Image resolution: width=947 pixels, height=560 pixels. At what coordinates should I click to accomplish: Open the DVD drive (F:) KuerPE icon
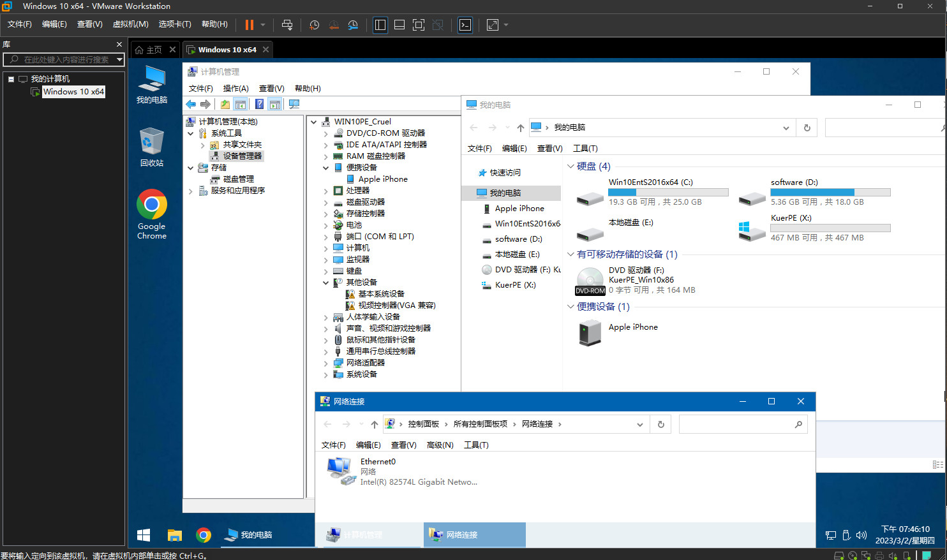(590, 281)
